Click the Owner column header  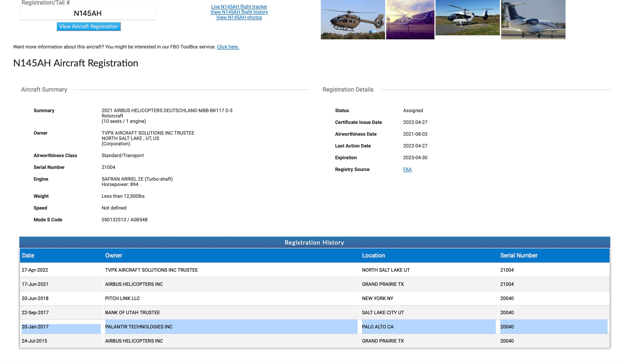click(114, 255)
